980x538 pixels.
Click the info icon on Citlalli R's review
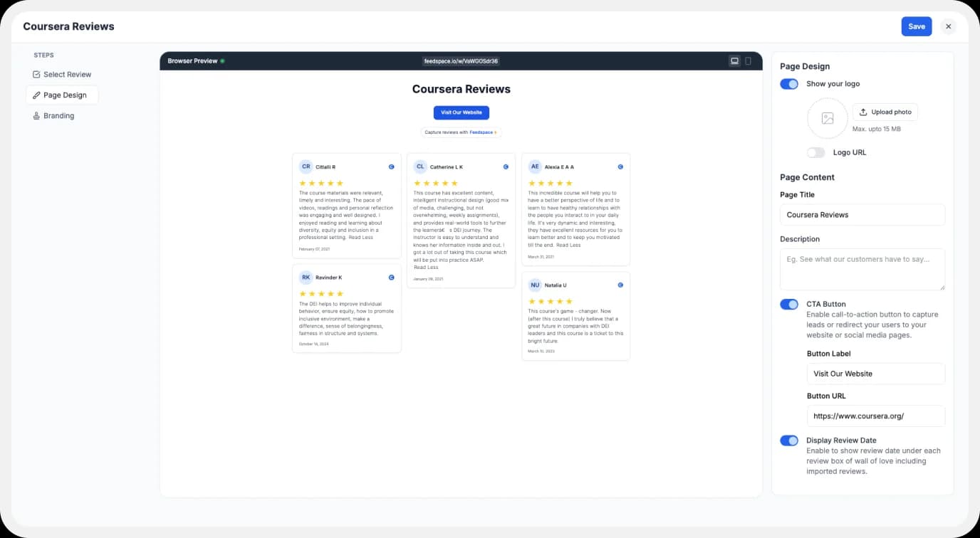(x=391, y=167)
